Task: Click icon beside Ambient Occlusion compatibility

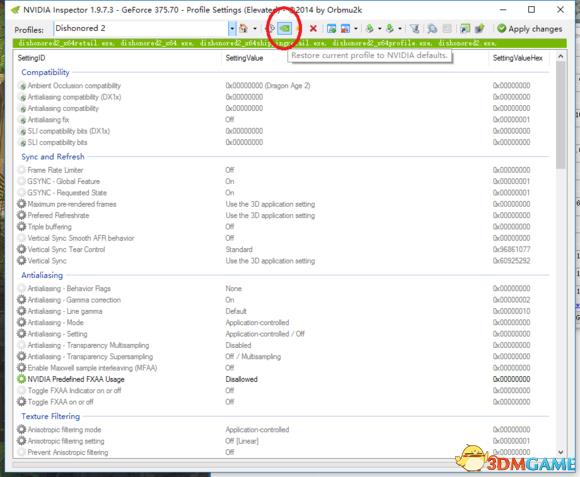Action: (22, 85)
